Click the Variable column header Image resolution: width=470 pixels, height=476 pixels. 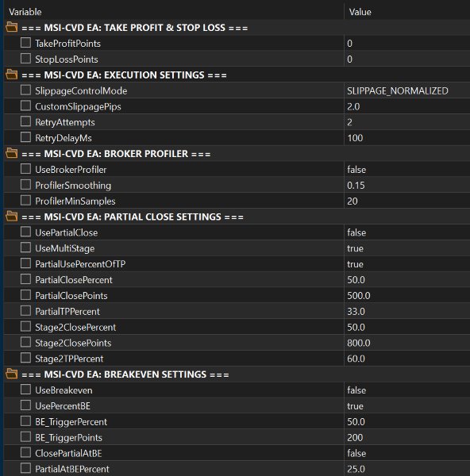[x=25, y=12]
